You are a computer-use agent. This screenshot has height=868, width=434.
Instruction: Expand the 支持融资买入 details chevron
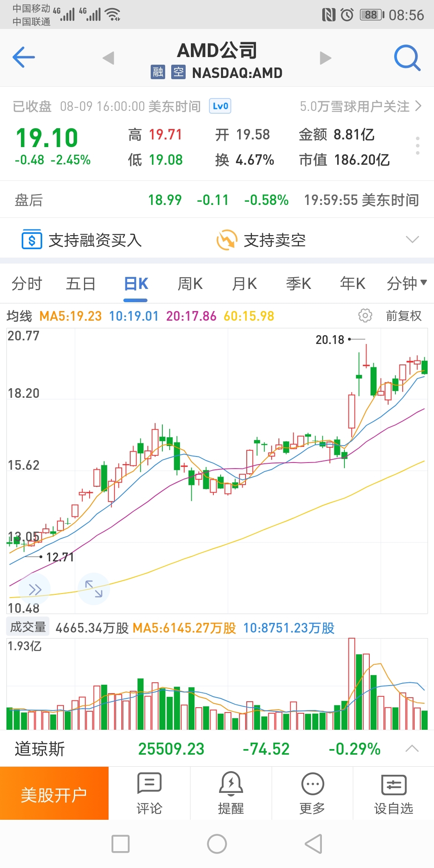tap(412, 240)
